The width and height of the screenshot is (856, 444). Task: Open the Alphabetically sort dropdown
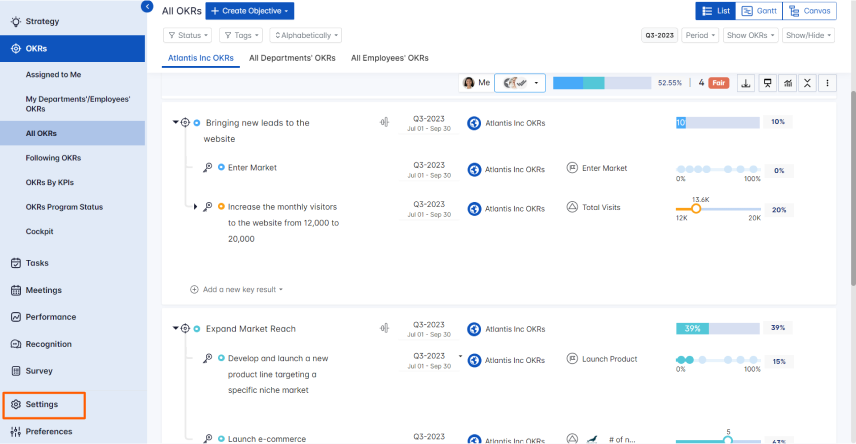(x=306, y=35)
